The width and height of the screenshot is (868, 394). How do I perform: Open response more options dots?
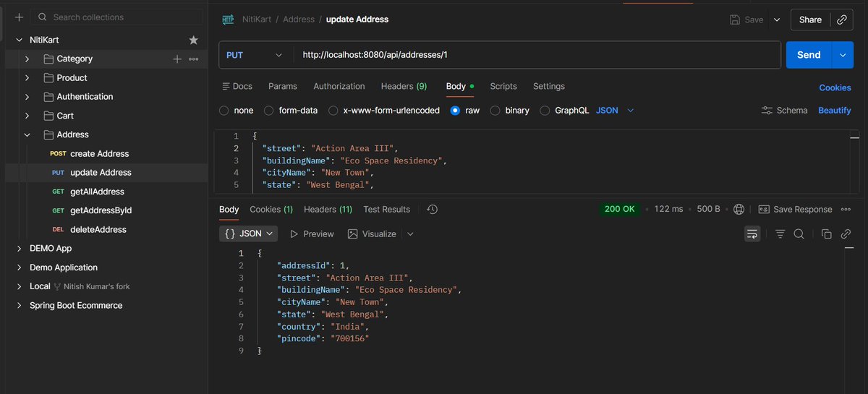(x=846, y=210)
